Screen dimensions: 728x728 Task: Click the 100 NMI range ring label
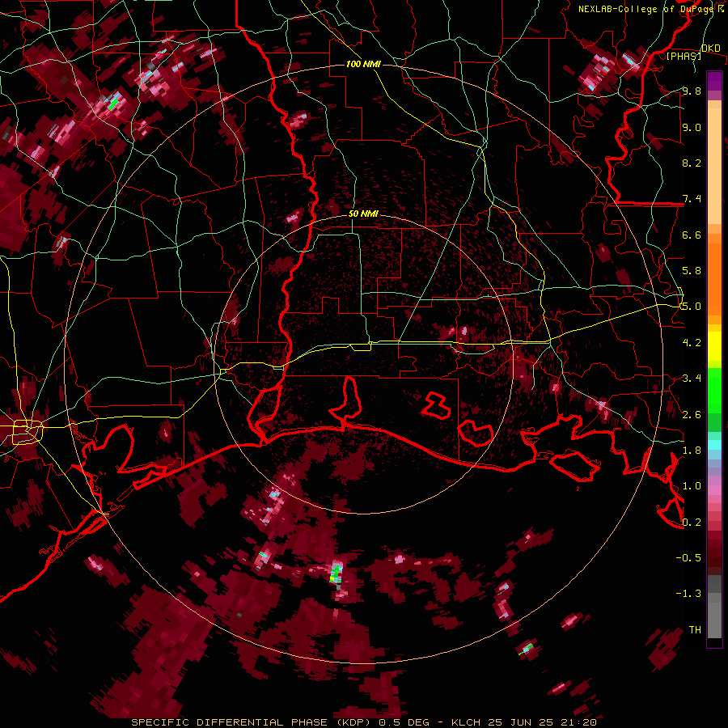pos(363,64)
